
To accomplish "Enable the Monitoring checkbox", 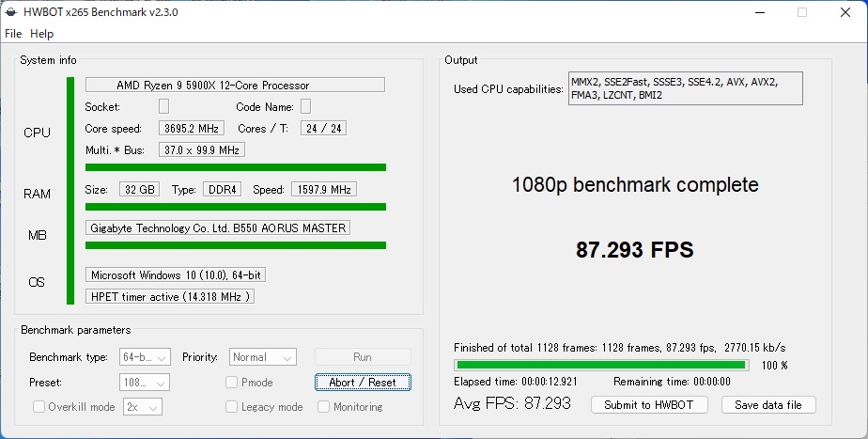I will pyautogui.click(x=324, y=407).
